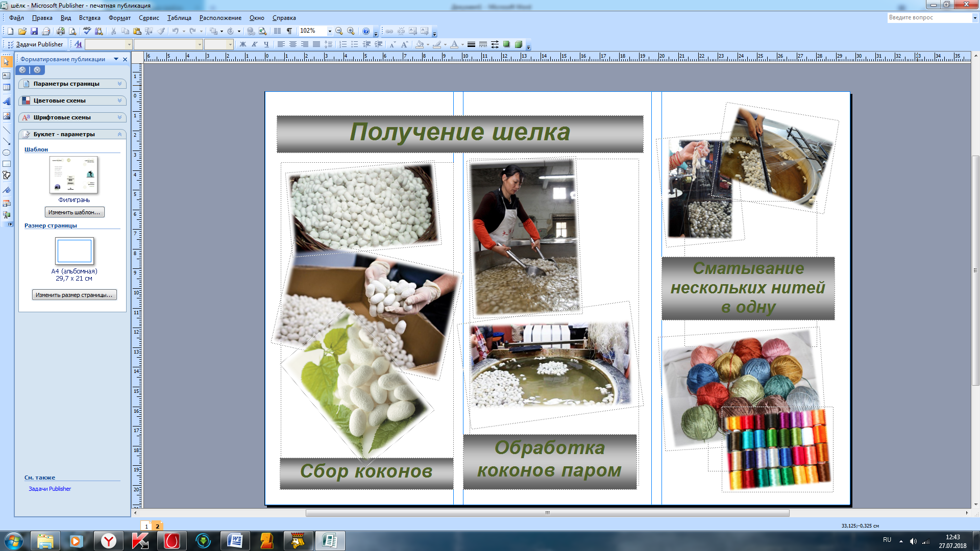Viewport: 980px width, 551px height.
Task: Open the zoom percentage 102% dropdown
Action: 330,31
